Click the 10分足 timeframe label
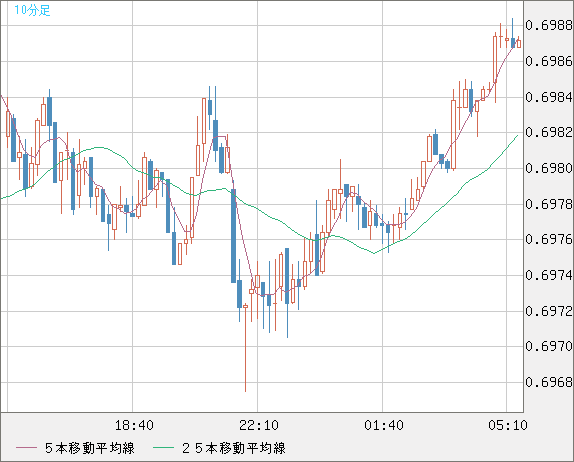This screenshot has height=462, width=574. coord(32,10)
